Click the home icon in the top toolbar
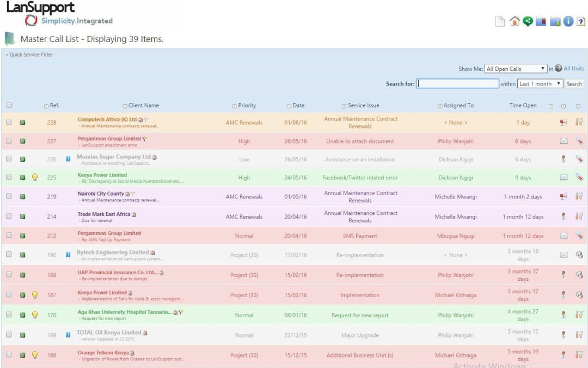 tap(514, 21)
